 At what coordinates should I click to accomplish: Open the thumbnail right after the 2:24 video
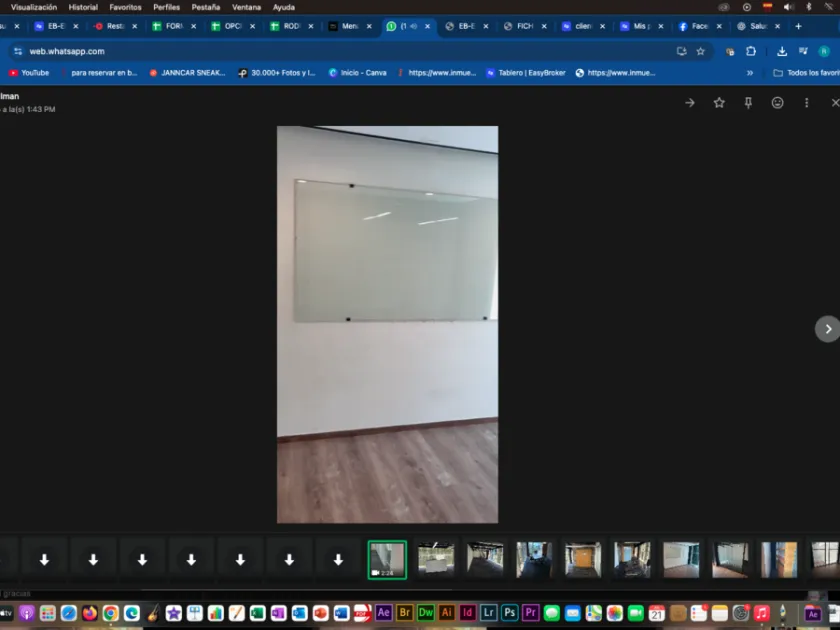(x=436, y=560)
